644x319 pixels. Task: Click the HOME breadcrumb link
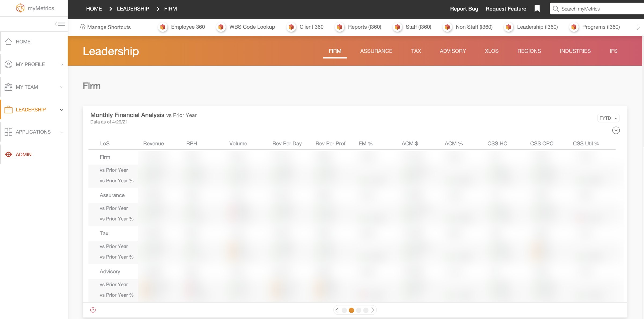point(94,9)
